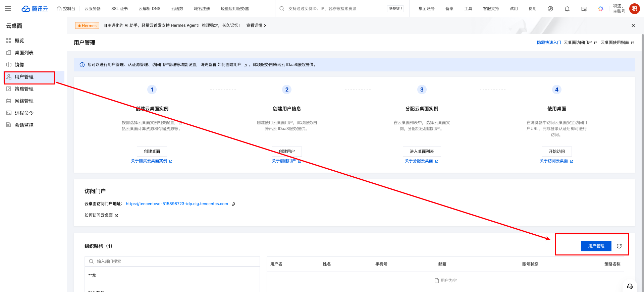
Task: Go to 策略管理 in sidebar
Action: point(34,89)
